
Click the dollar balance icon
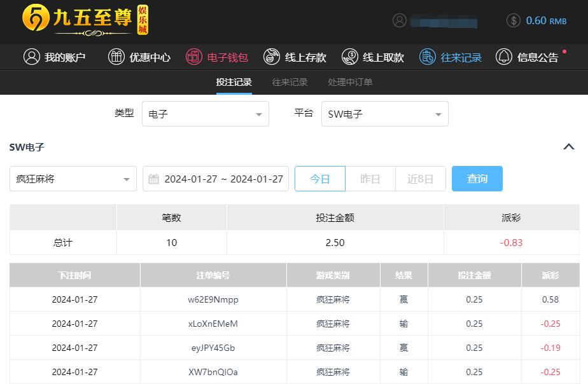point(513,20)
